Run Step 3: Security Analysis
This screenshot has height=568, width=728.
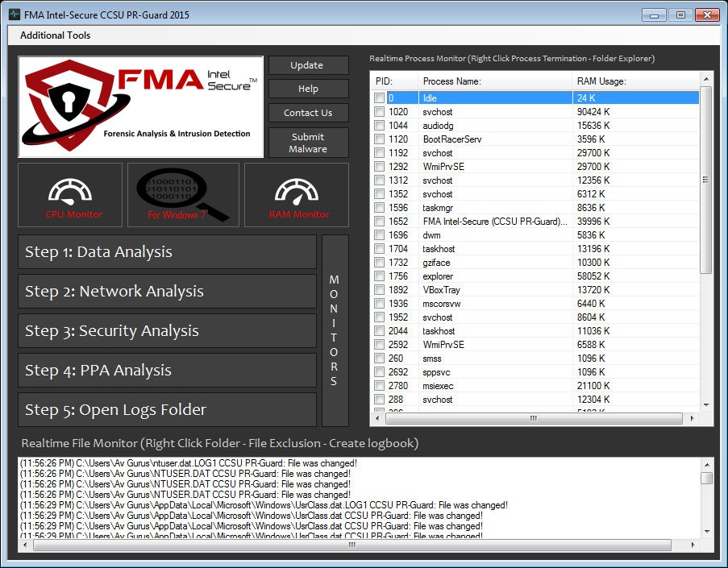[167, 331]
